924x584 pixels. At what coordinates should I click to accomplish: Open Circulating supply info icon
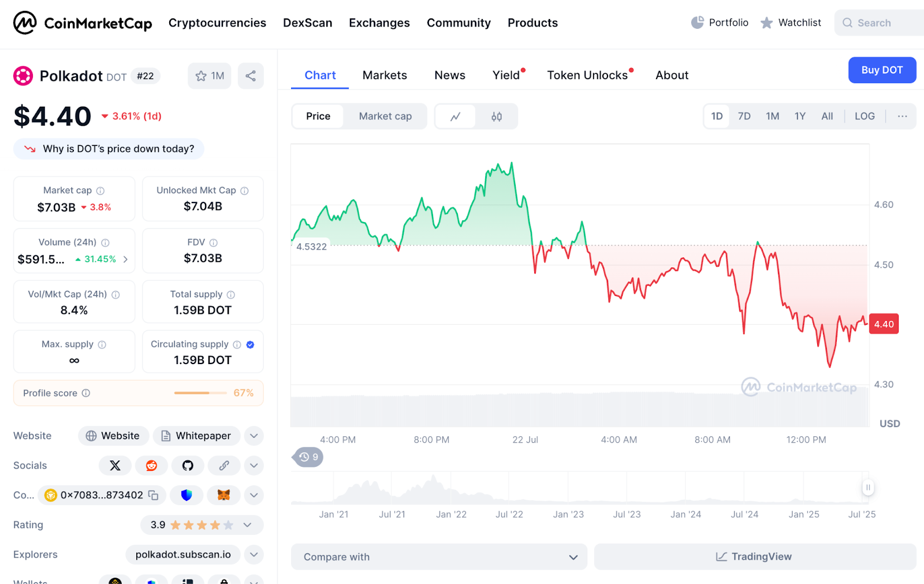tap(237, 345)
